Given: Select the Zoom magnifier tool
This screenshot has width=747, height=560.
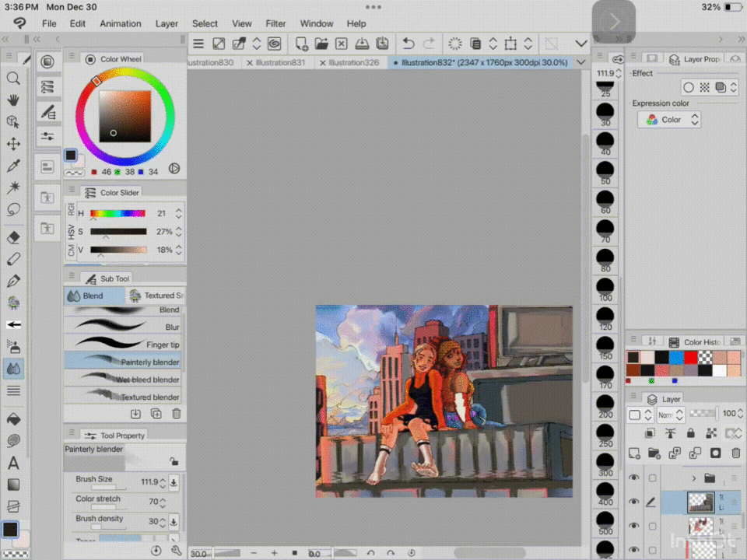Looking at the screenshot, I should coord(13,78).
